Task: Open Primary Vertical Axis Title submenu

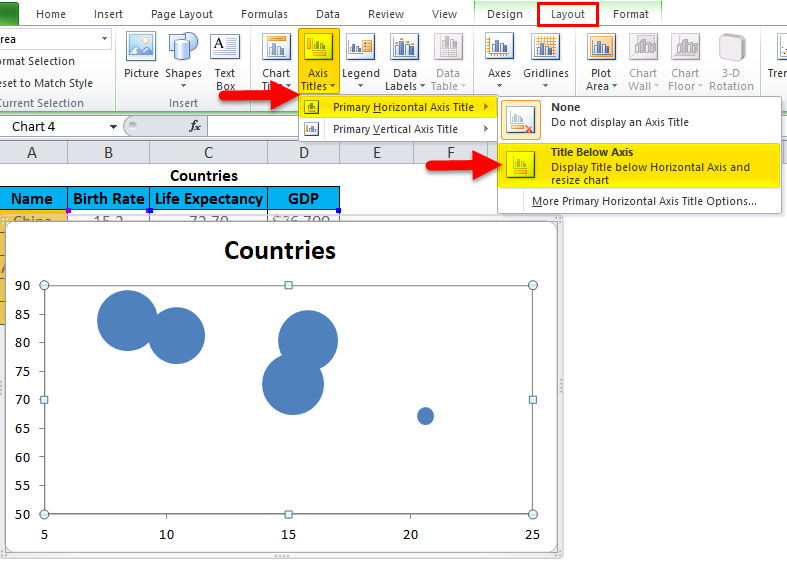Action: tap(398, 129)
